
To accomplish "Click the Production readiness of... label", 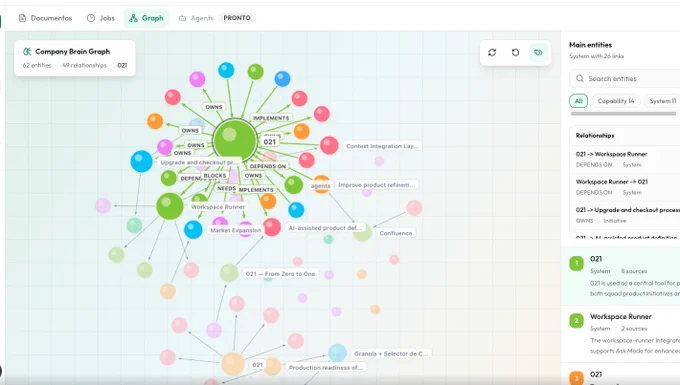I will click(325, 367).
